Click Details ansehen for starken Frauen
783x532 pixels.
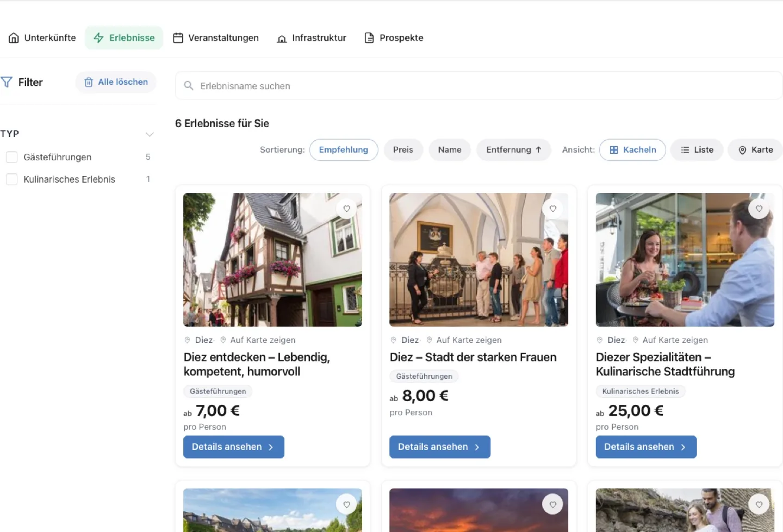click(440, 447)
